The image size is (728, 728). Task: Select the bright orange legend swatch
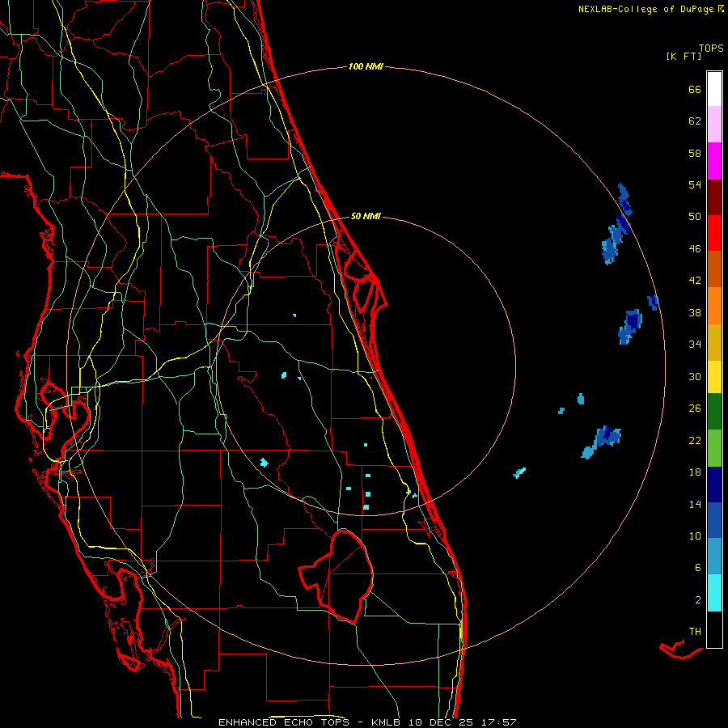(x=714, y=306)
